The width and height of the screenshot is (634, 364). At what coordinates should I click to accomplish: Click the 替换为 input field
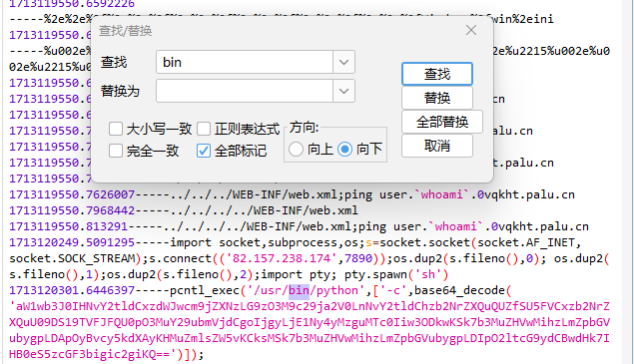click(245, 91)
